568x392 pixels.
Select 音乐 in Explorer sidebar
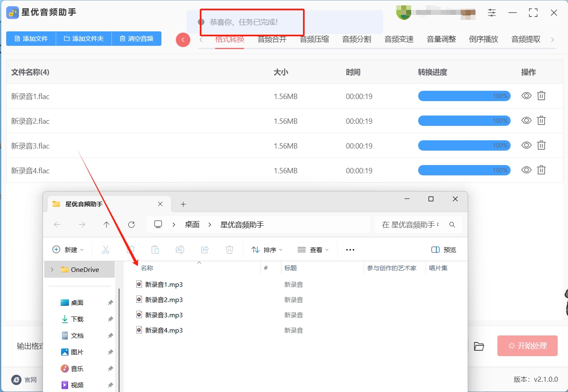pos(77,368)
